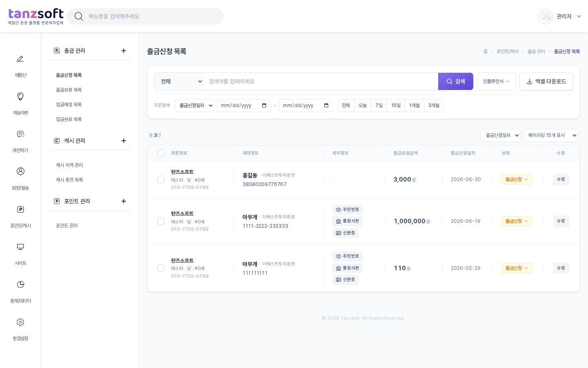Image resolution: width=588 pixels, height=368 pixels.
Task: Open the 페이지당 15개 표시 dropdown
Action: pos(550,135)
